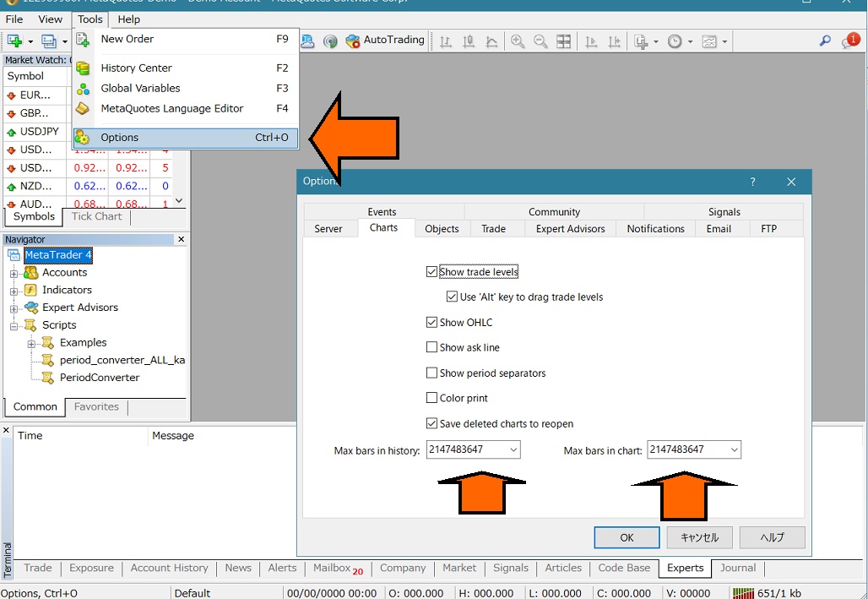Switch to the Expert Advisors tab

point(570,229)
